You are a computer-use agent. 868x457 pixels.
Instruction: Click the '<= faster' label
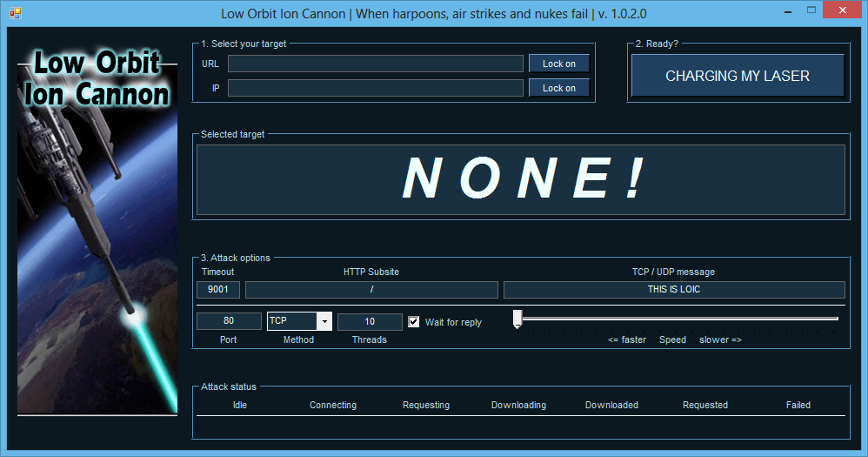pos(626,339)
